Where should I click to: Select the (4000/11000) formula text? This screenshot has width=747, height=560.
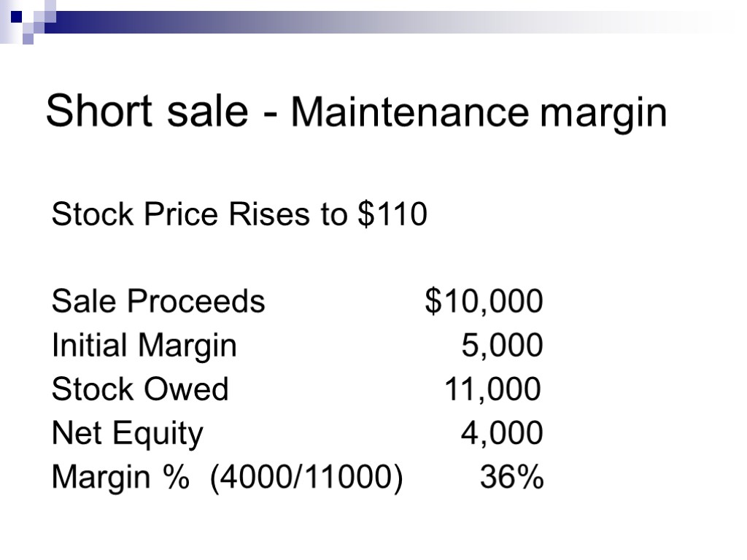(x=306, y=478)
